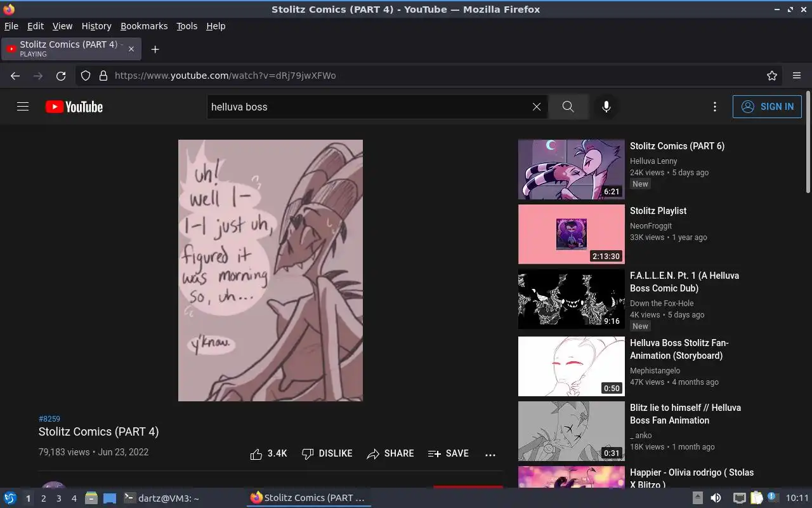
Task: Open the tracking protection shield icon
Action: 86,76
